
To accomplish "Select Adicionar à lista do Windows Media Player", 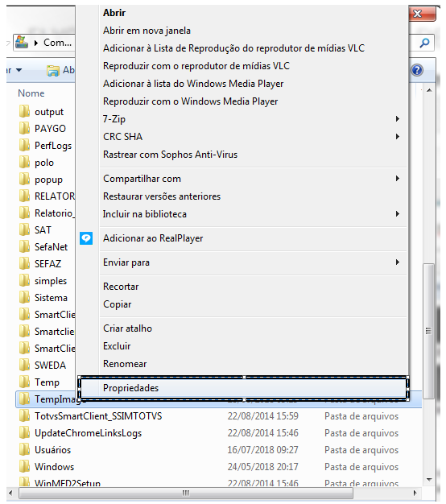I will click(x=193, y=84).
